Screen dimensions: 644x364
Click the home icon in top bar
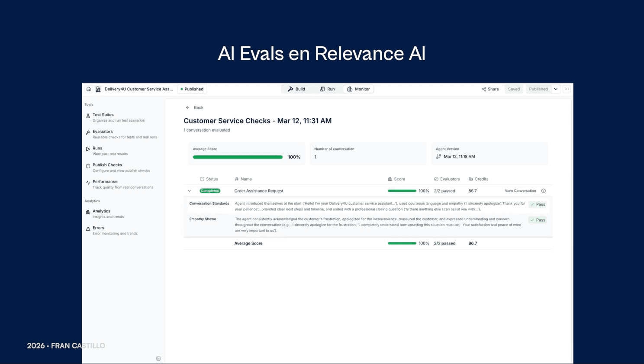88,89
